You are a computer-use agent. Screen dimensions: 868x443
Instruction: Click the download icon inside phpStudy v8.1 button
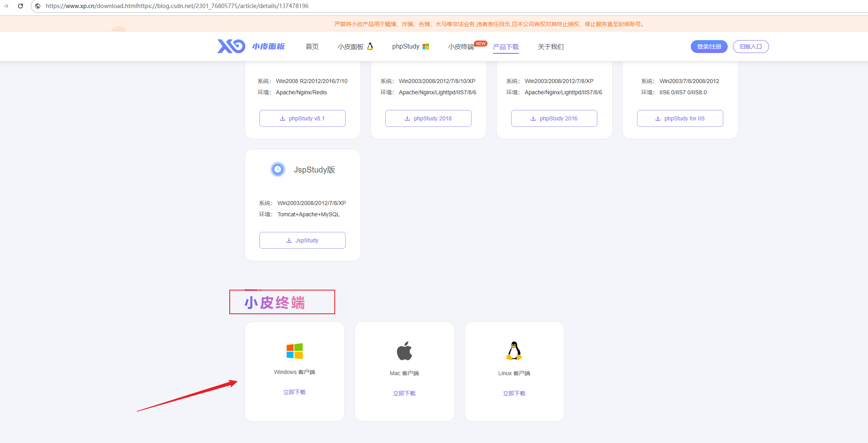coord(283,118)
